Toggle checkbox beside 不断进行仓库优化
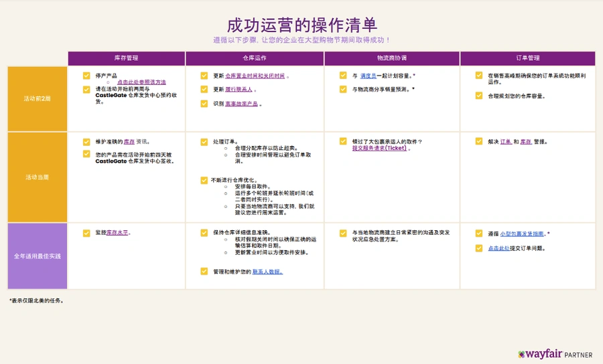 coord(204,180)
